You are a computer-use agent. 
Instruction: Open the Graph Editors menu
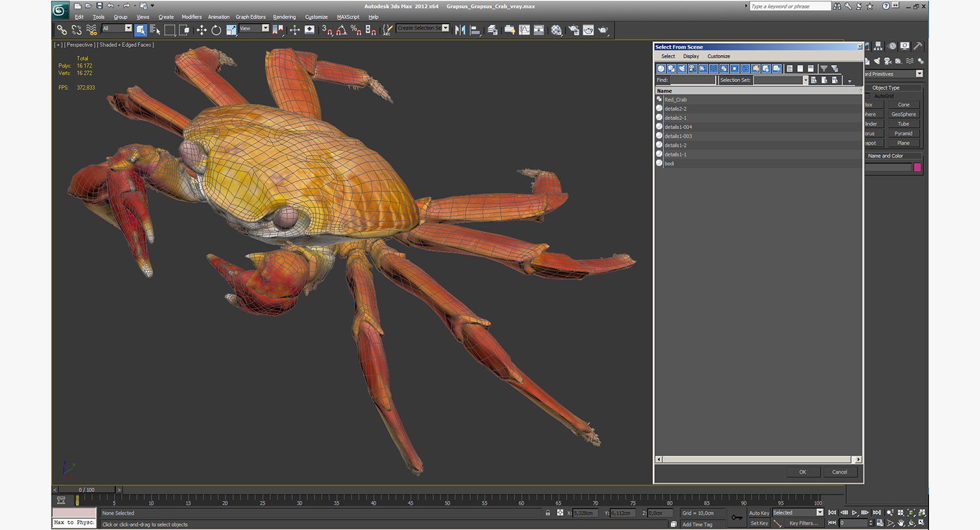250,17
